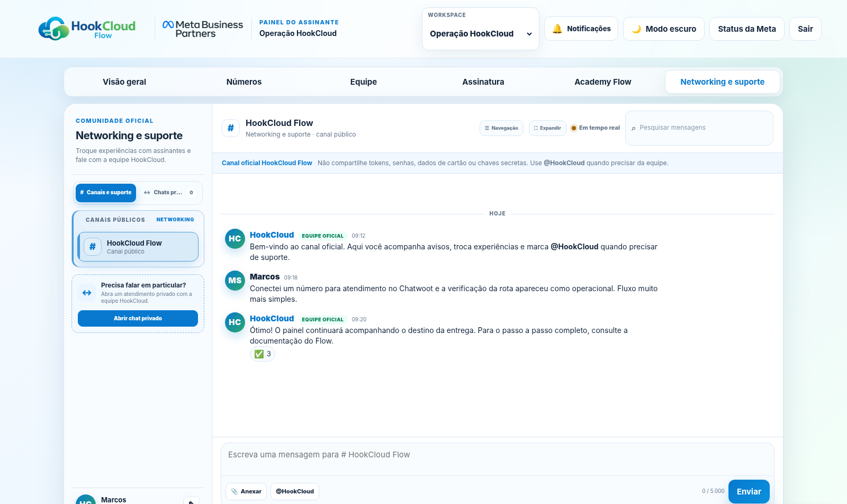
Task: Click the Canal oficial HookCloud Flow link
Action: [267, 163]
